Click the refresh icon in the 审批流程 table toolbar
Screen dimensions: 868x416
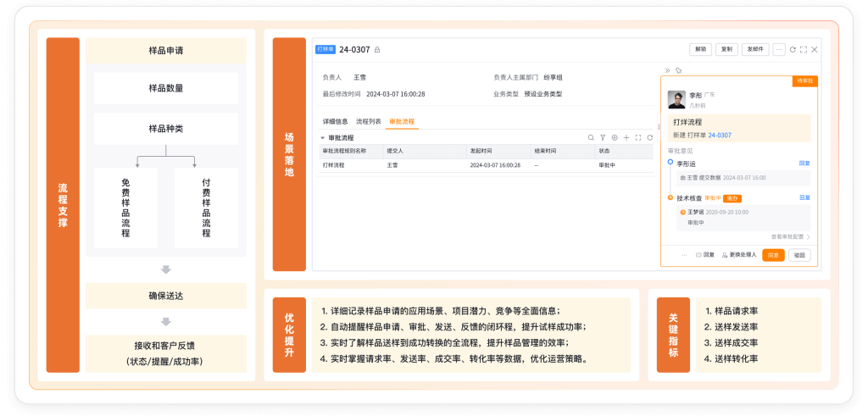click(650, 137)
